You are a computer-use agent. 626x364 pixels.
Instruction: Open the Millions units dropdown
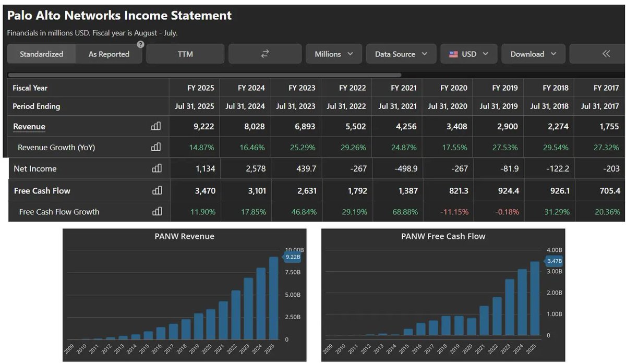(334, 54)
